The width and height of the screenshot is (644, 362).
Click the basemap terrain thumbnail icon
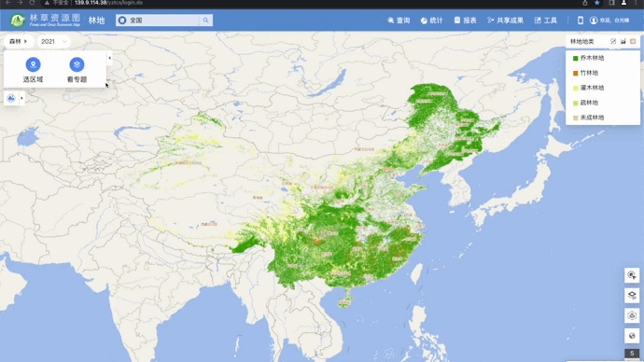pyautogui.click(x=11, y=98)
